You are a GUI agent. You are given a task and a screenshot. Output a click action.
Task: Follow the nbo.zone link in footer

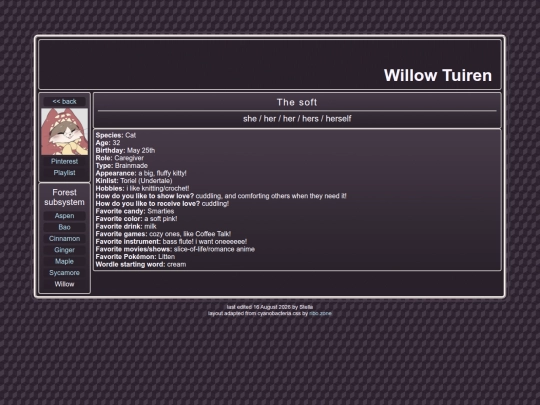320,313
